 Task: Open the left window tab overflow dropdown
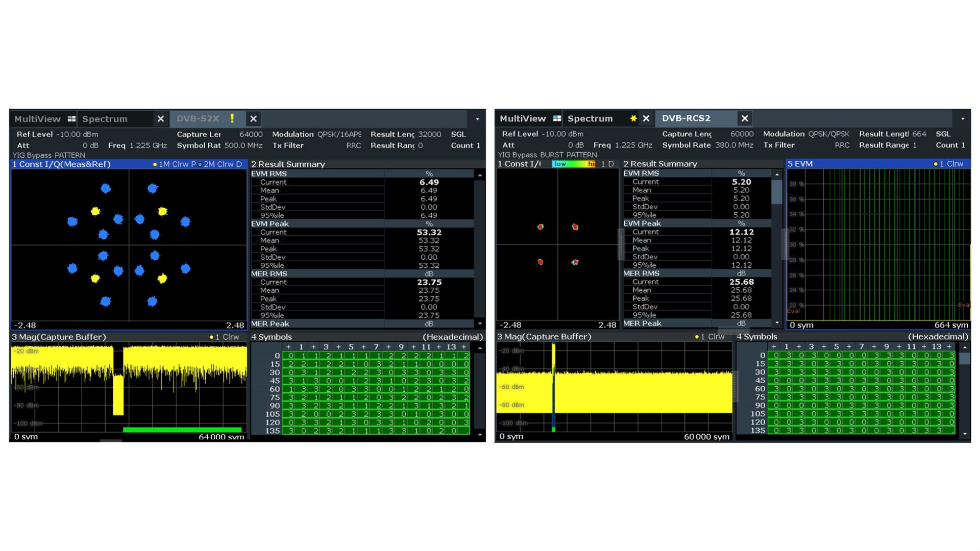(x=477, y=119)
